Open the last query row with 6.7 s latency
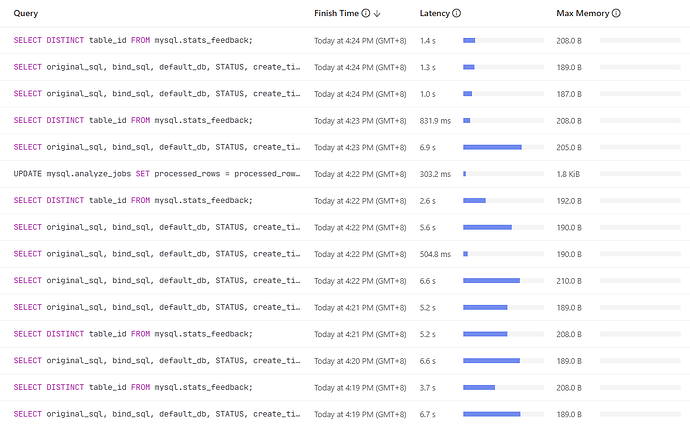Viewport: 690px width, 424px height. 157,414
